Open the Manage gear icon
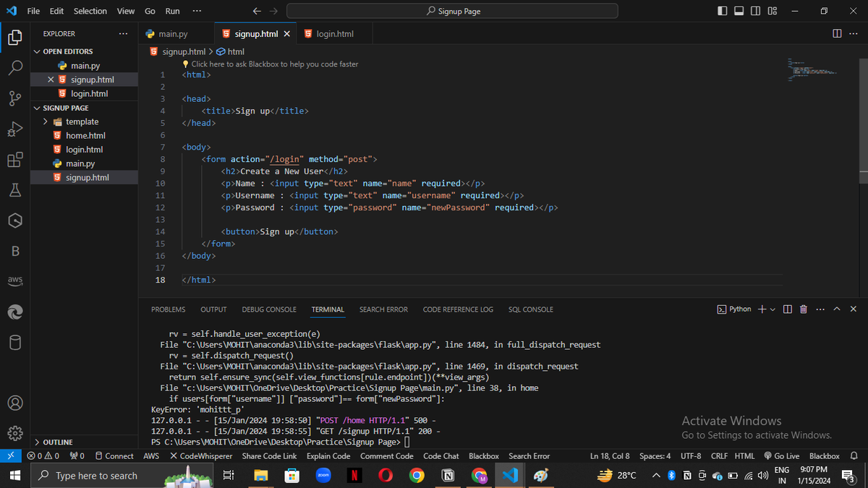The image size is (868, 488). click(14, 433)
